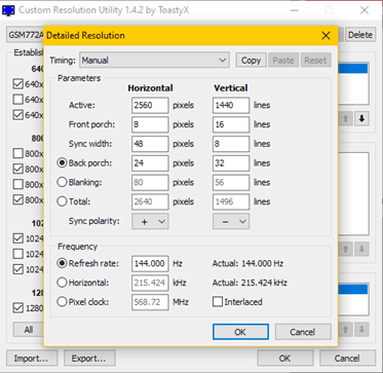The height and width of the screenshot is (373, 383).
Task: Click the vertical Front porch field with 16
Action: click(x=231, y=125)
